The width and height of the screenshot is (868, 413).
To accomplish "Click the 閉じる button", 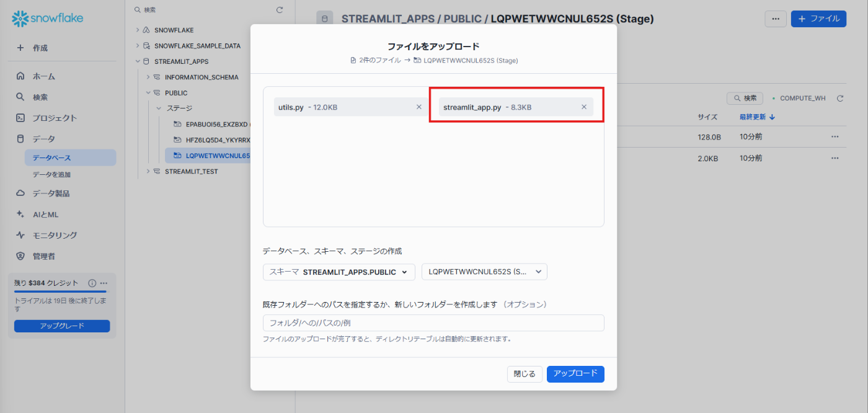I will click(x=525, y=374).
